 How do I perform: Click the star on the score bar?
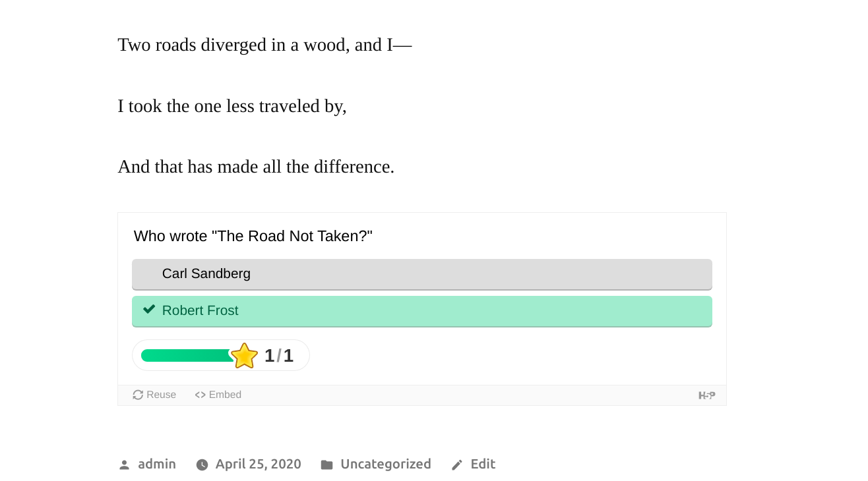click(x=245, y=355)
